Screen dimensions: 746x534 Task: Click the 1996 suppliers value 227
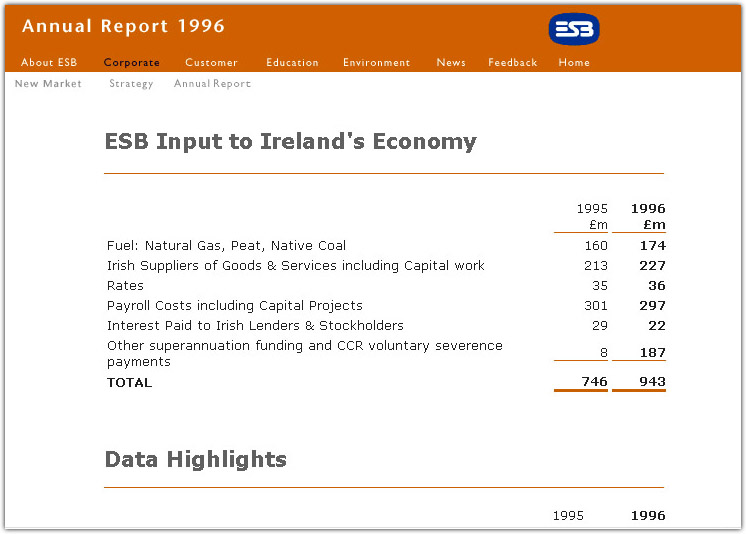(x=652, y=266)
